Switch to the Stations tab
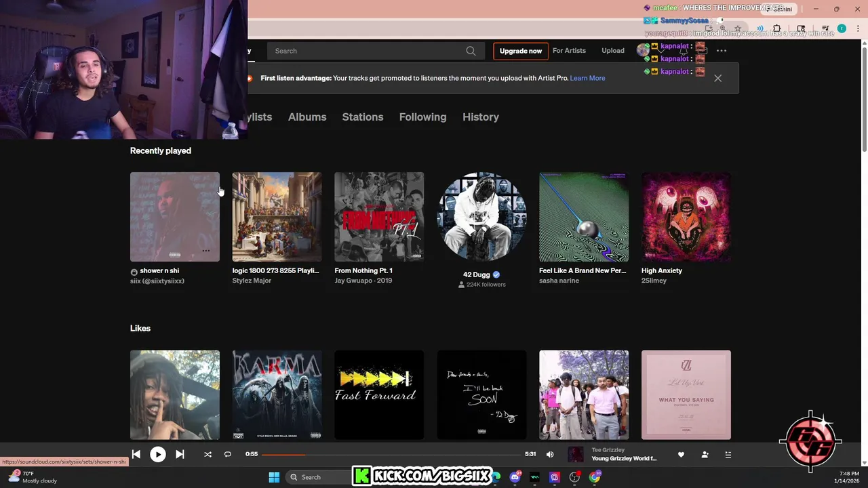 (x=363, y=117)
